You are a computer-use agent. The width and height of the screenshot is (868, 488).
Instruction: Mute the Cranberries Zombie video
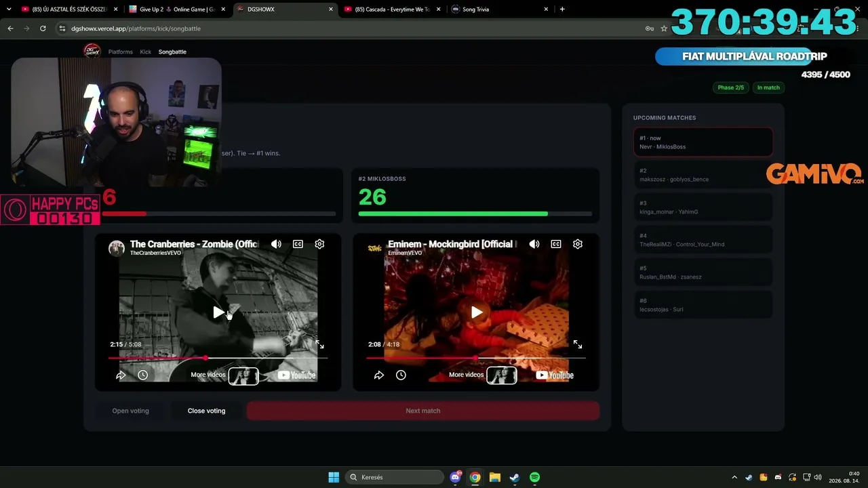tap(276, 244)
